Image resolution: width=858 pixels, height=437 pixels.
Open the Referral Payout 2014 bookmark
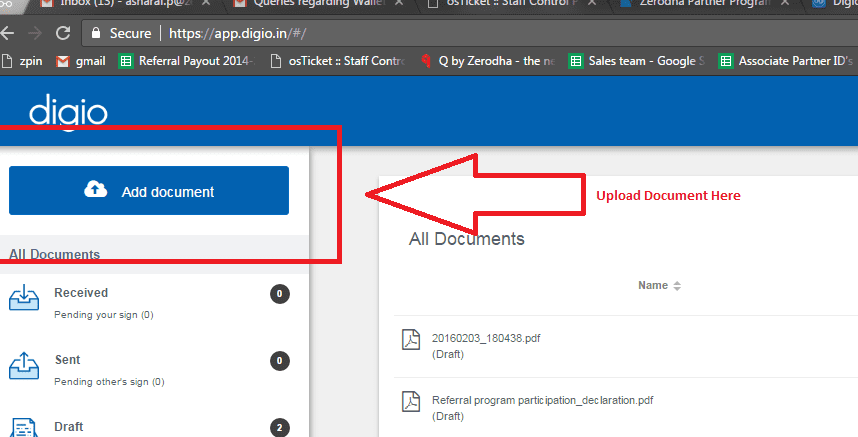187,61
